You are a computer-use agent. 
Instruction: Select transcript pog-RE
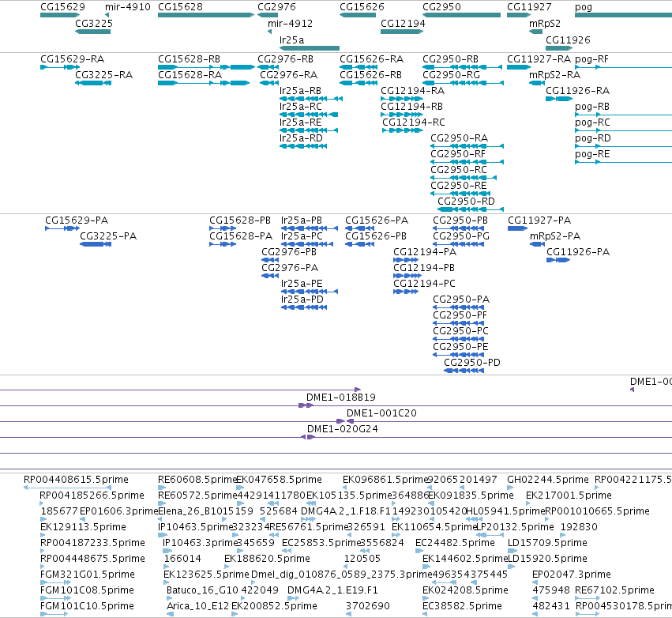pos(623,162)
